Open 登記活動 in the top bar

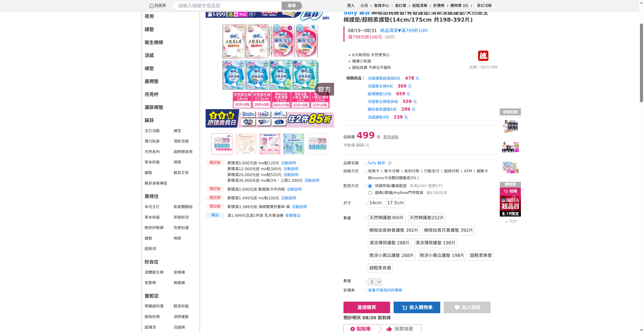pos(484,6)
